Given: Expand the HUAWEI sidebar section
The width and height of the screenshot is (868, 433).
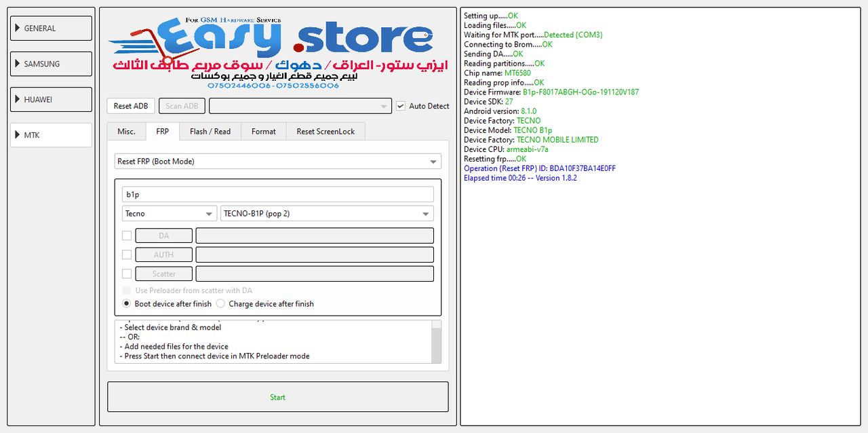Looking at the screenshot, I should point(52,99).
